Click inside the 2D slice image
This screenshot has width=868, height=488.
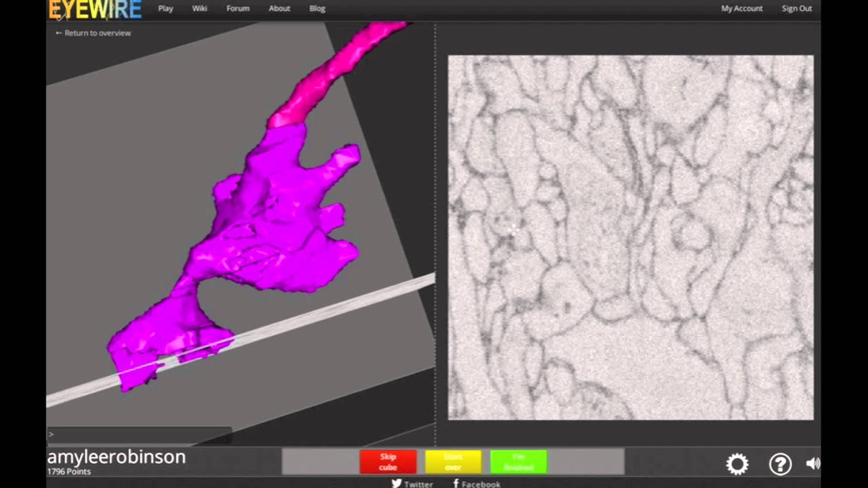[631, 237]
